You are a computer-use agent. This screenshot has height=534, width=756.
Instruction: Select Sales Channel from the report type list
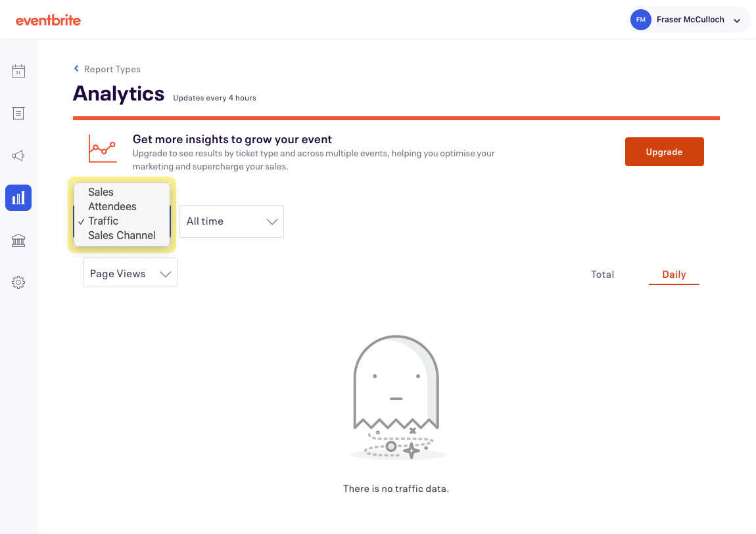tap(121, 235)
